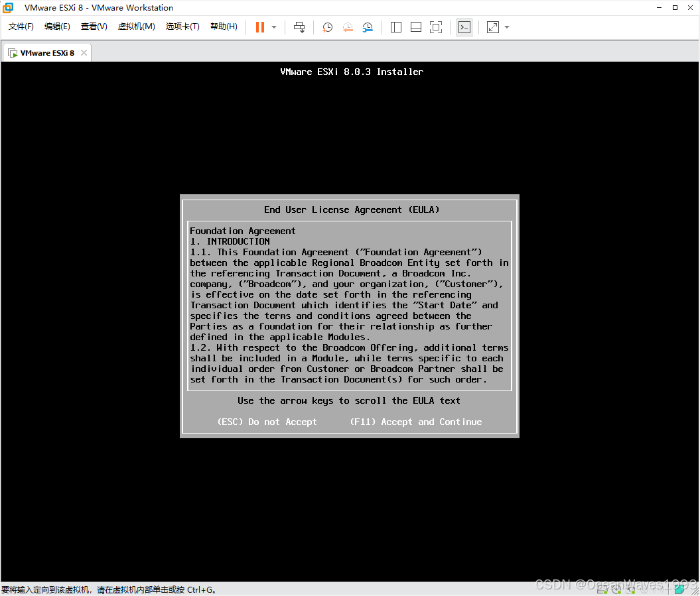This screenshot has width=700, height=596.
Task: Revert the VM to its previous snapshot
Action: [347, 27]
